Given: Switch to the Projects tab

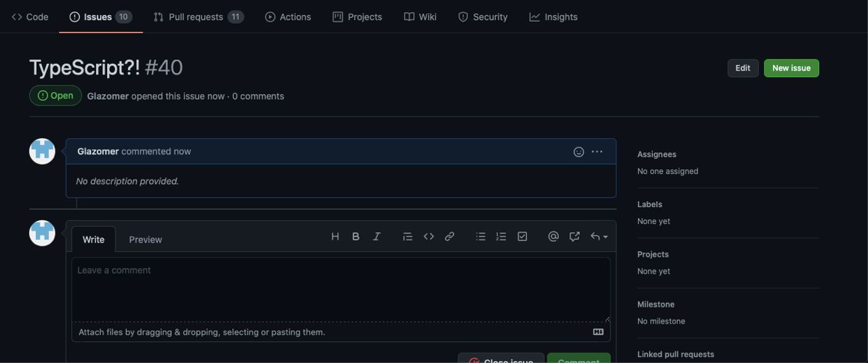Looking at the screenshot, I should coord(357,17).
